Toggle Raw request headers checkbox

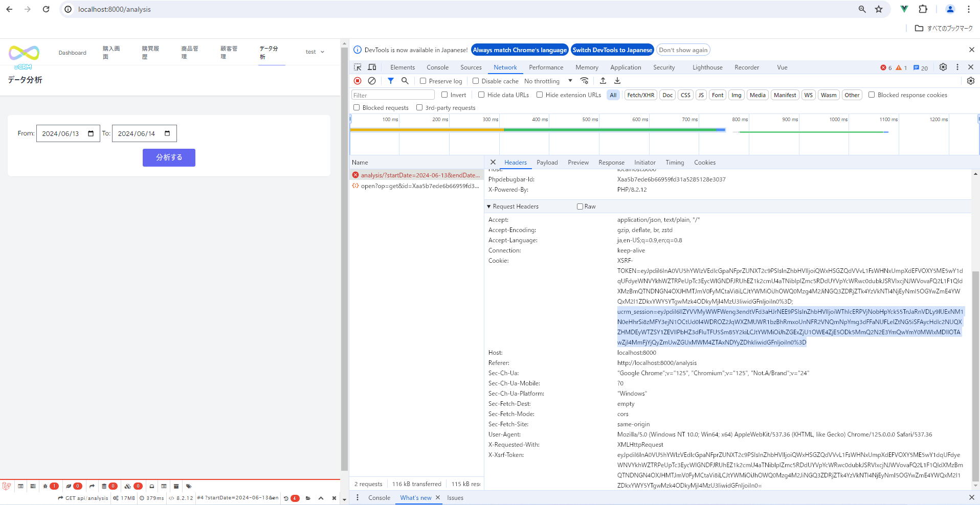click(580, 206)
